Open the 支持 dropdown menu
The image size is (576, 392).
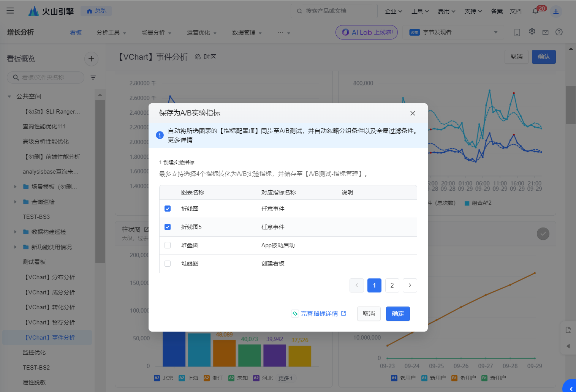point(473,11)
